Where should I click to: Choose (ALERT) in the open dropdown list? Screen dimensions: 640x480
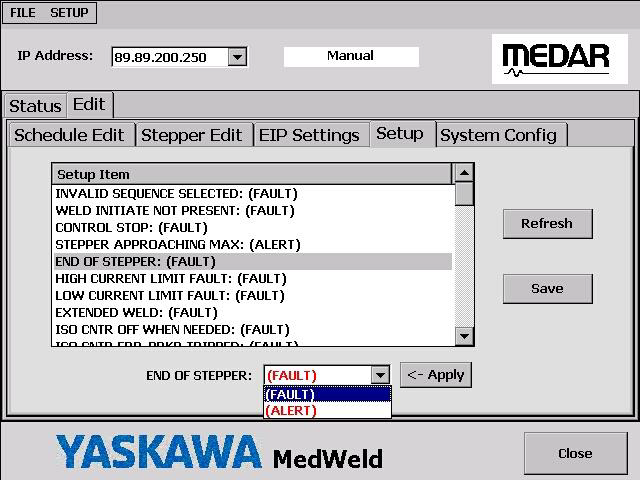click(x=328, y=411)
